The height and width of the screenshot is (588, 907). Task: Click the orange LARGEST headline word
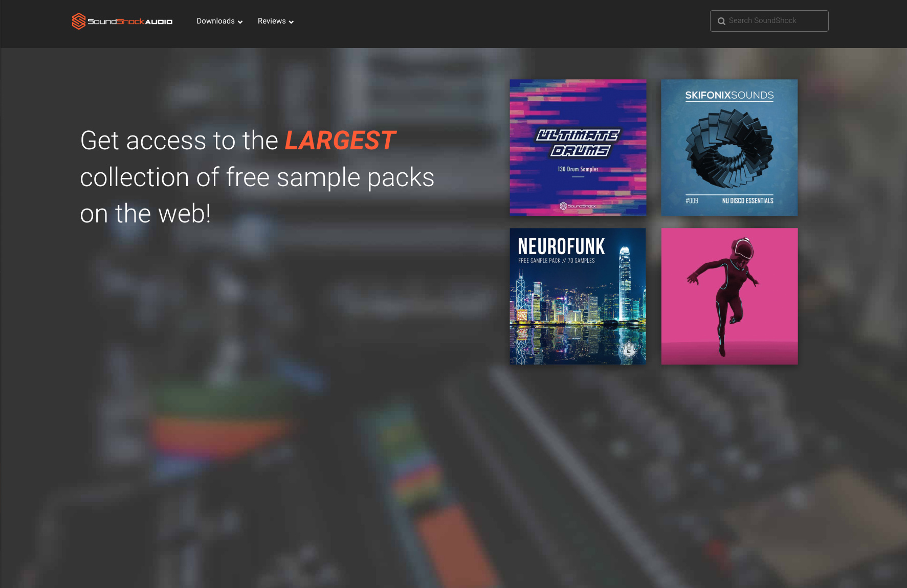[340, 141]
